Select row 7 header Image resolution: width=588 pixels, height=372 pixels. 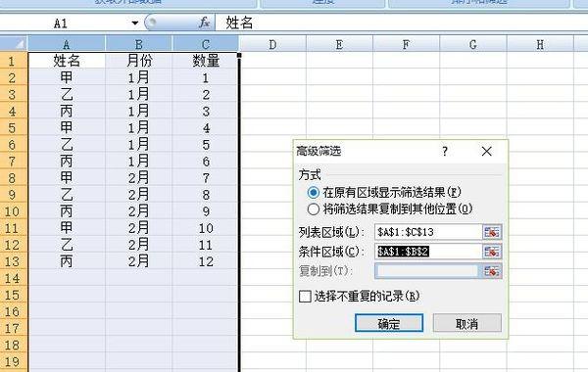(14, 162)
